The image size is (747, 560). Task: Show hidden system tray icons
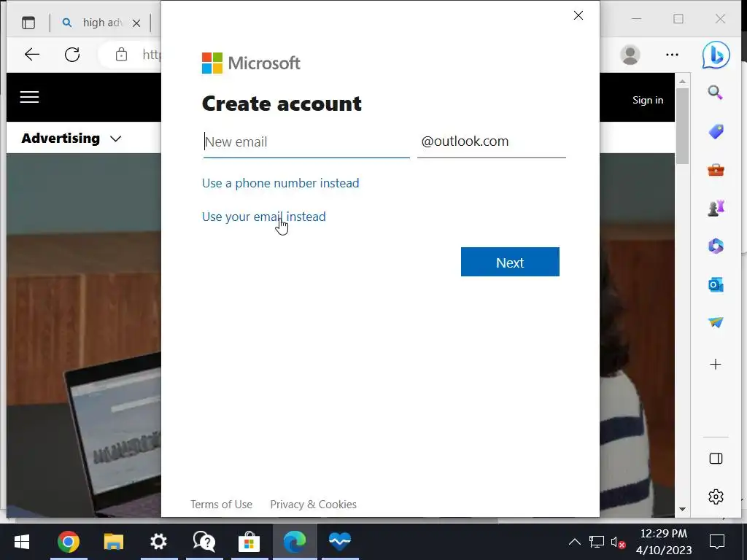[575, 542]
